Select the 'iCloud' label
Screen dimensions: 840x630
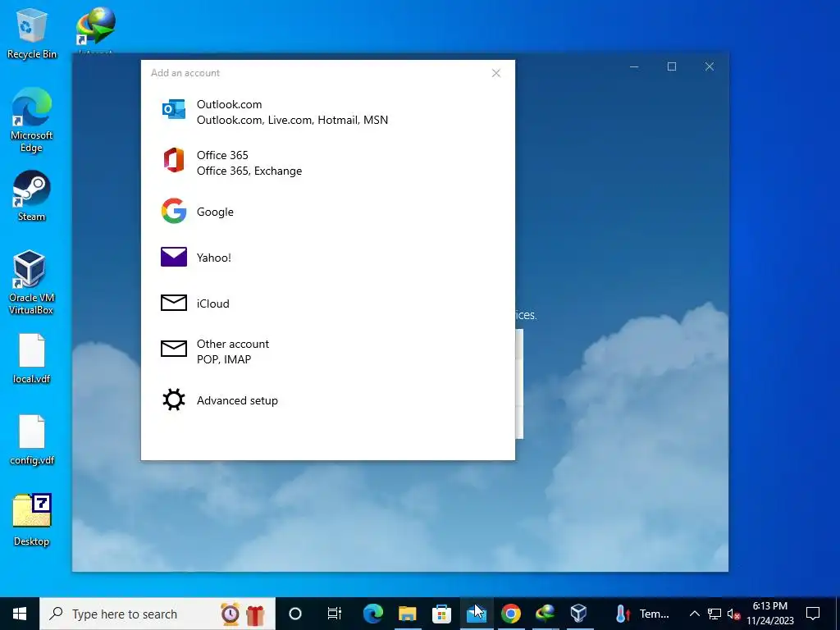212,304
